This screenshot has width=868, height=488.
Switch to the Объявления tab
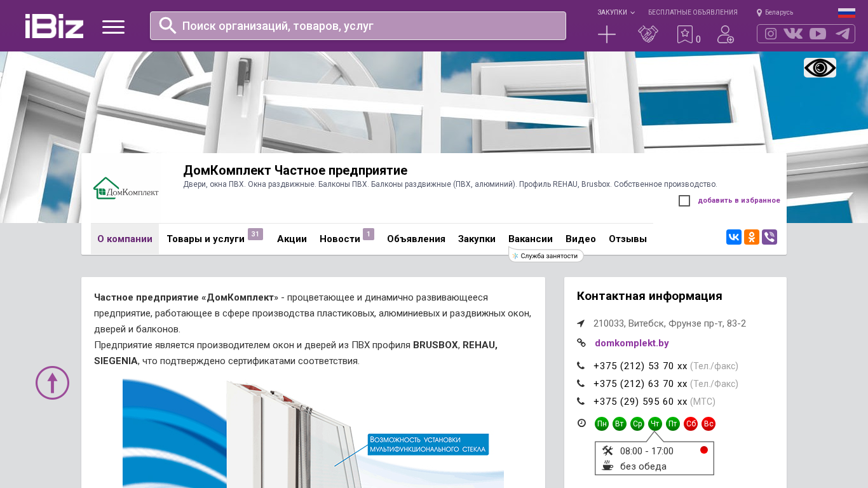(x=416, y=239)
